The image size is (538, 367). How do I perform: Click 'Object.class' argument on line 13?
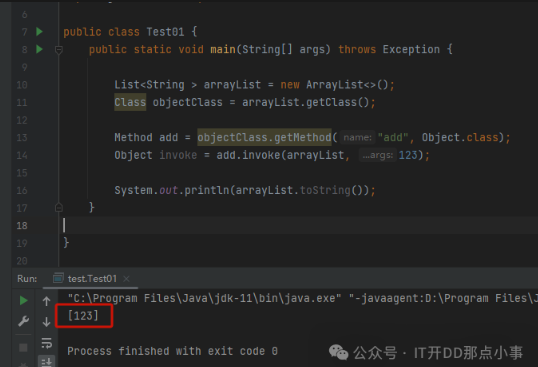coord(460,137)
